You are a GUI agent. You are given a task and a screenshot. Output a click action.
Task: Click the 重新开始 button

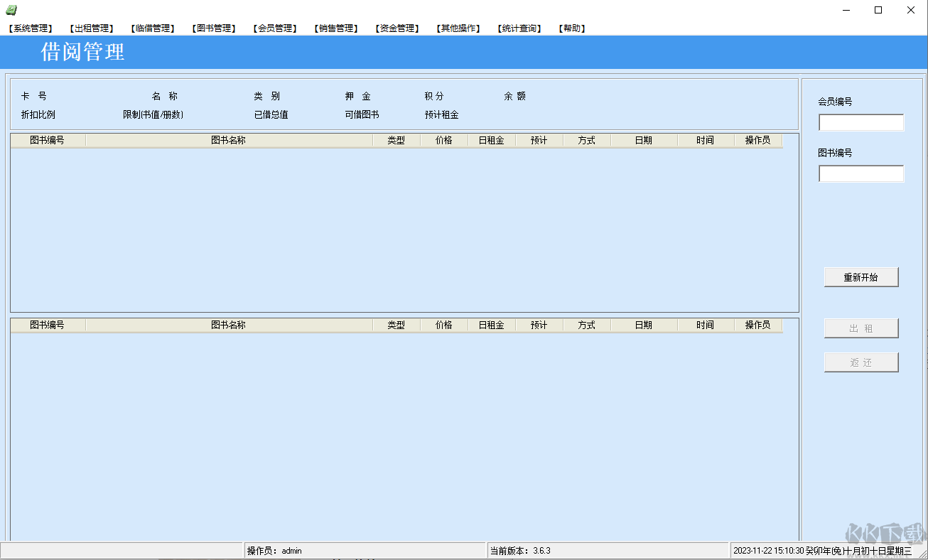pos(860,276)
